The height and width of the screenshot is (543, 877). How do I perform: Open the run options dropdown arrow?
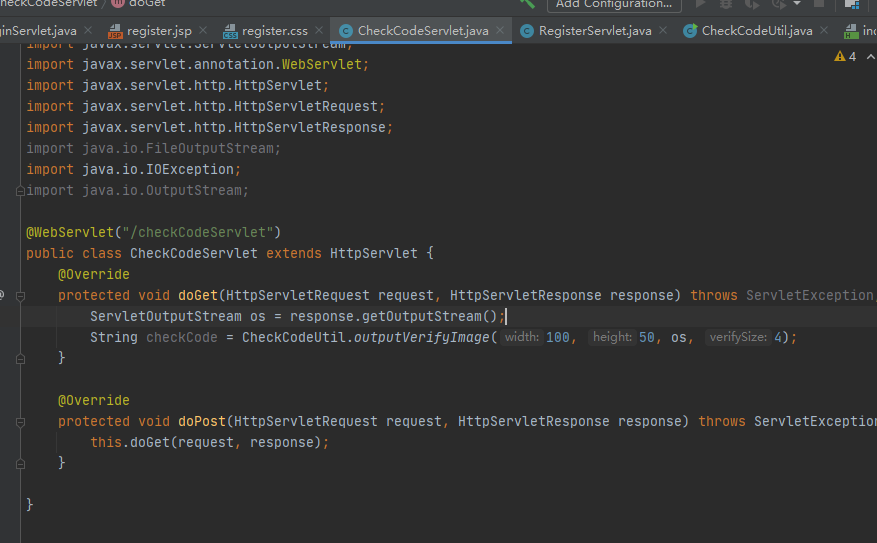tap(797, 3)
